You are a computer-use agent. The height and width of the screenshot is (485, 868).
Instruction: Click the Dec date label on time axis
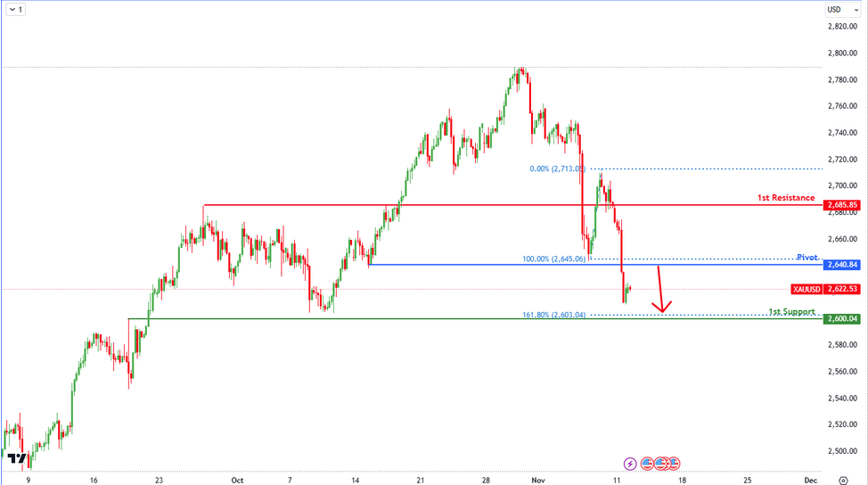click(x=810, y=480)
